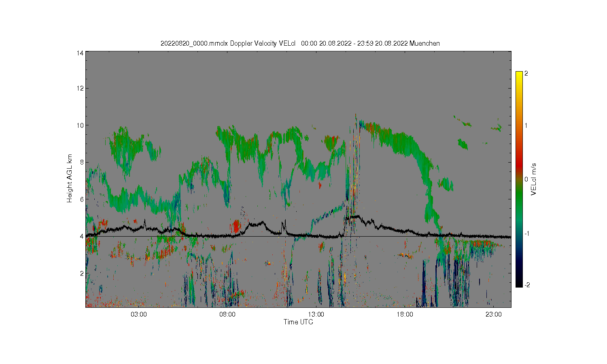
Task: Click the colorbar tick label -1
Action: coord(527,234)
